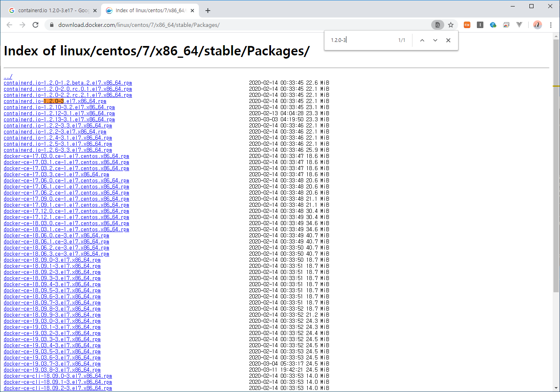The width and height of the screenshot is (560, 392).
Task: Click the find text field containing 1.2.0-3
Action: tap(361, 40)
